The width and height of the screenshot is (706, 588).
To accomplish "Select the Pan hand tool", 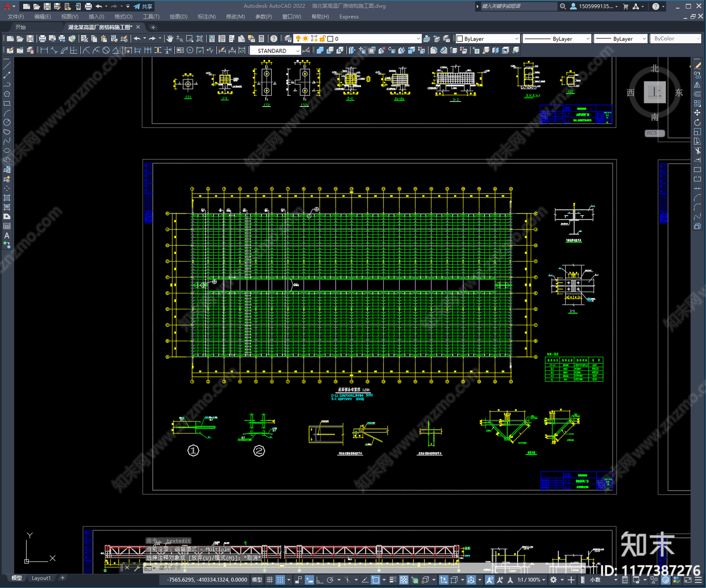I will click(x=169, y=39).
